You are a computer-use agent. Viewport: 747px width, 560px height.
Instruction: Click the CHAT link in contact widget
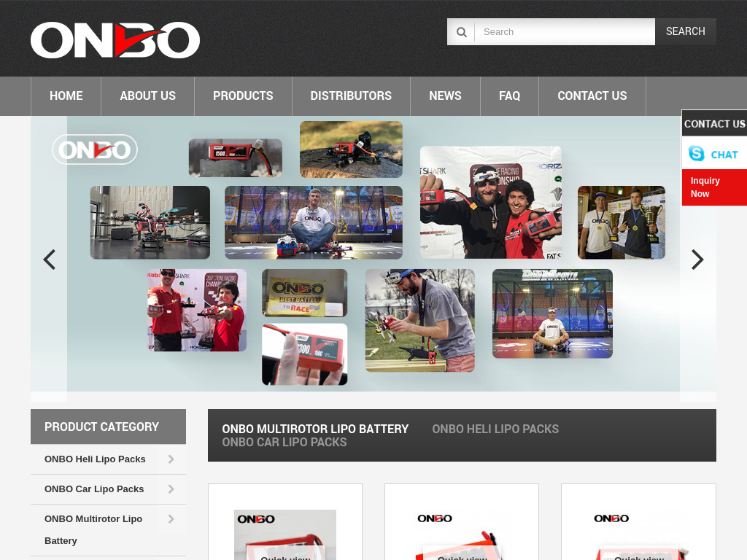[724, 155]
